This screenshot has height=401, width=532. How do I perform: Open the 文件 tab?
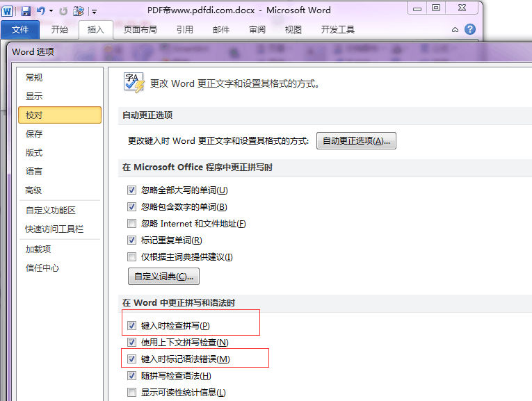(x=20, y=30)
